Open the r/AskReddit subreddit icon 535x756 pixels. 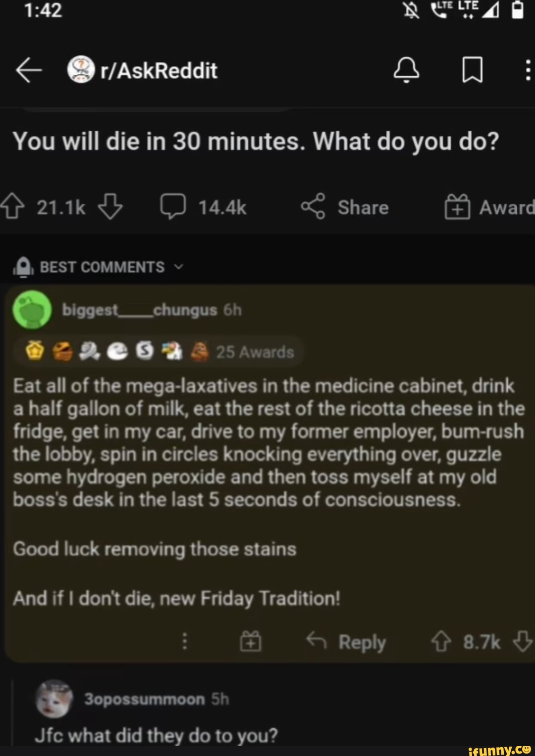81,70
